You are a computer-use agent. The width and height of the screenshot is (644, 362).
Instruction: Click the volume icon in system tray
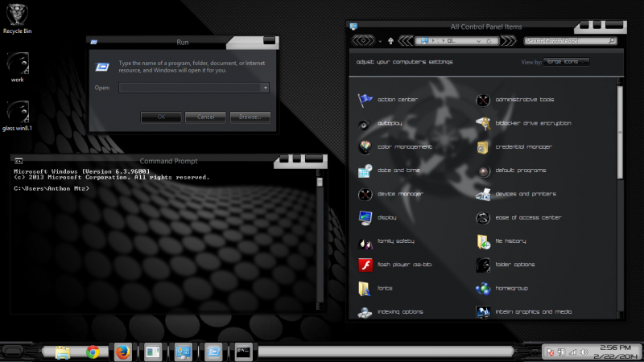[x=584, y=352]
